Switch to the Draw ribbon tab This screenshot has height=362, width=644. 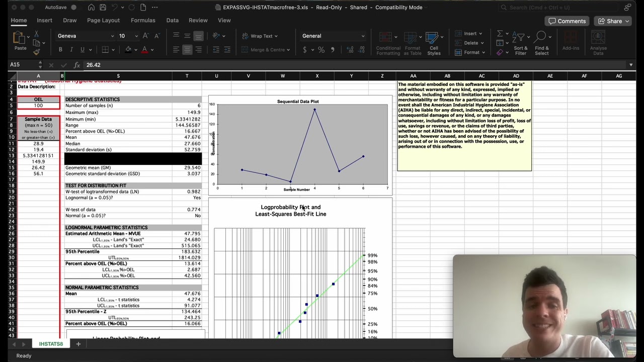click(70, 21)
